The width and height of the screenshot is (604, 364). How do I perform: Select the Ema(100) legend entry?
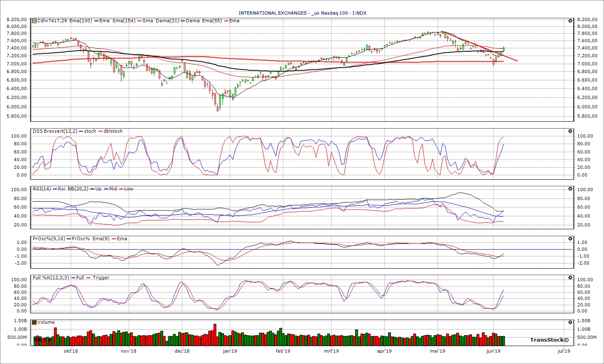[x=81, y=21]
